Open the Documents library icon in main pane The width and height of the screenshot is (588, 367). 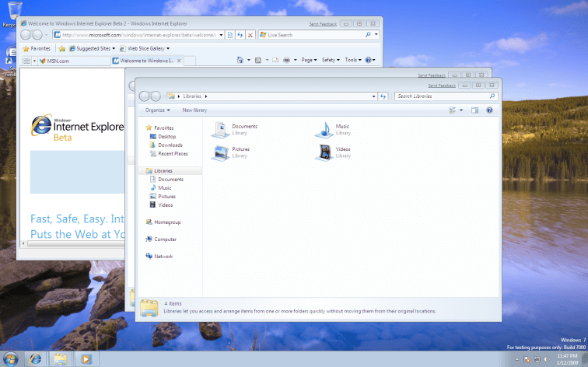click(x=221, y=130)
